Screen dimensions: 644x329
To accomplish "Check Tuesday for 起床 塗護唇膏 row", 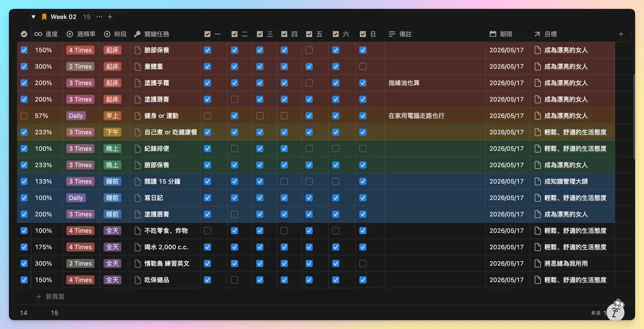I will (235, 99).
